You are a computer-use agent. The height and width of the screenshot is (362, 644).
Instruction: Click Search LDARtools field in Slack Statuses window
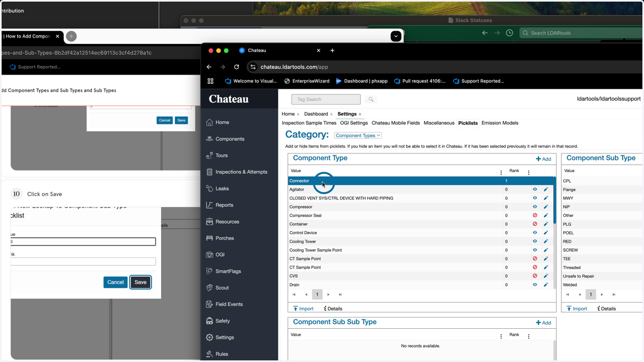click(x=582, y=33)
